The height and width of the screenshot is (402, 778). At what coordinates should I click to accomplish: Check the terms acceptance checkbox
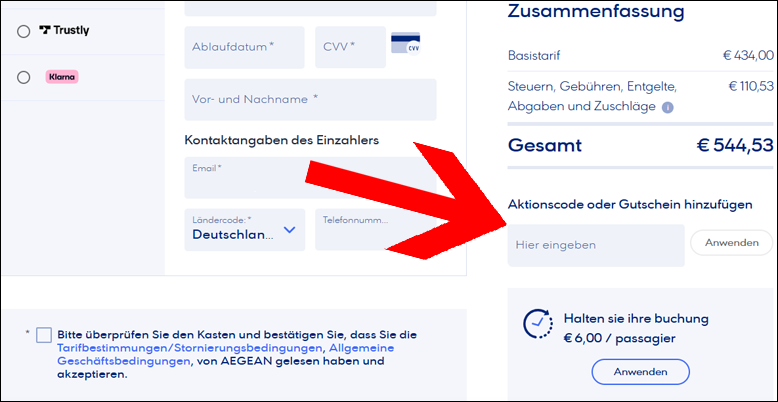tap(44, 335)
